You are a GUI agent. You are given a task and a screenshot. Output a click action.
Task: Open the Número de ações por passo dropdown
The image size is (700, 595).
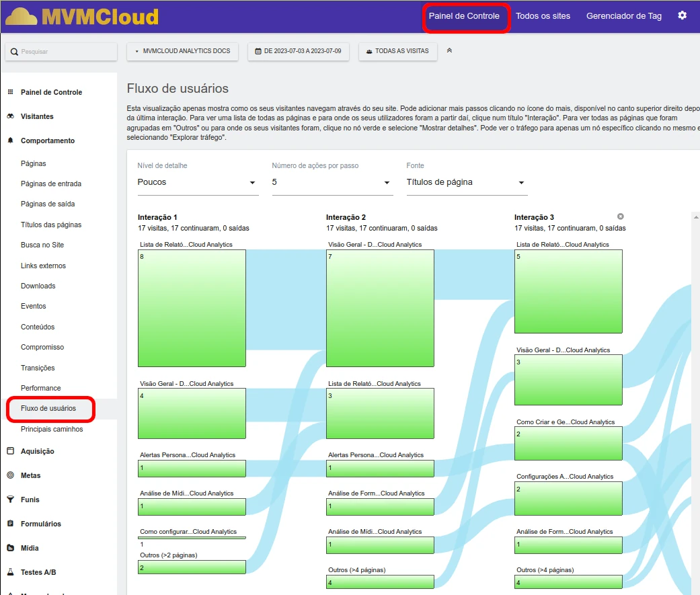pyautogui.click(x=332, y=182)
